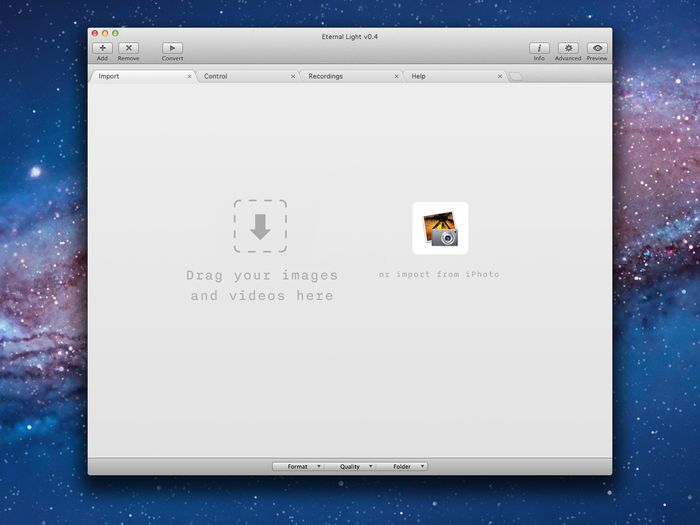Open a new tab with the small tab button
The height and width of the screenshot is (525, 700).
pos(516,77)
